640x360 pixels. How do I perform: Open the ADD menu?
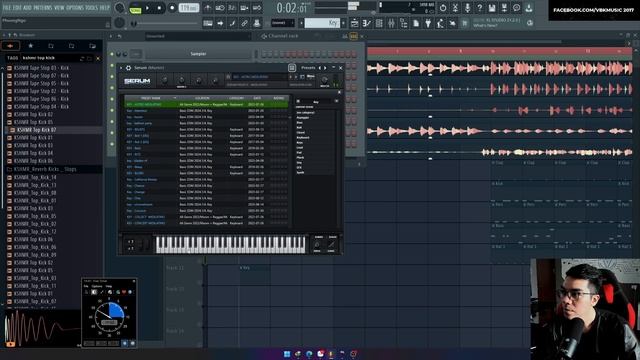click(x=27, y=7)
